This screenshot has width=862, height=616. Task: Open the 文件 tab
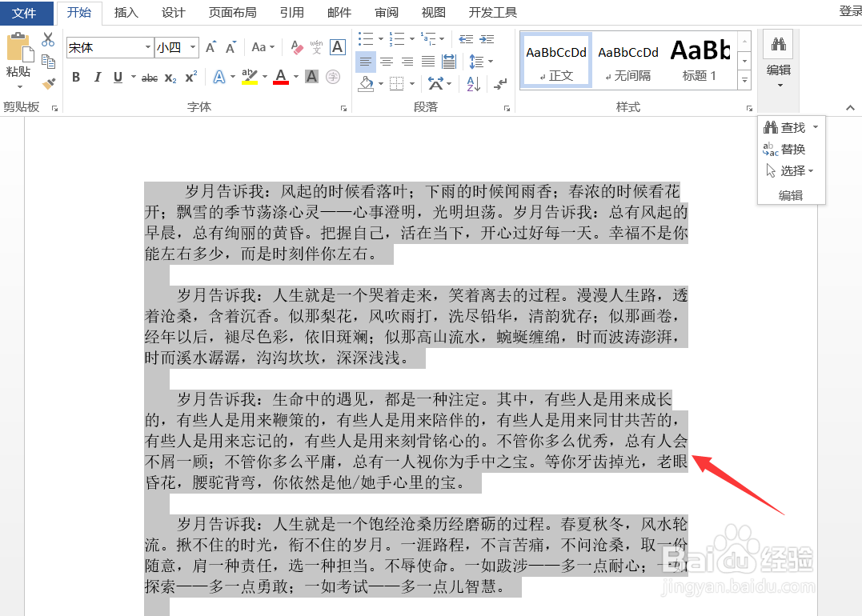(x=24, y=13)
